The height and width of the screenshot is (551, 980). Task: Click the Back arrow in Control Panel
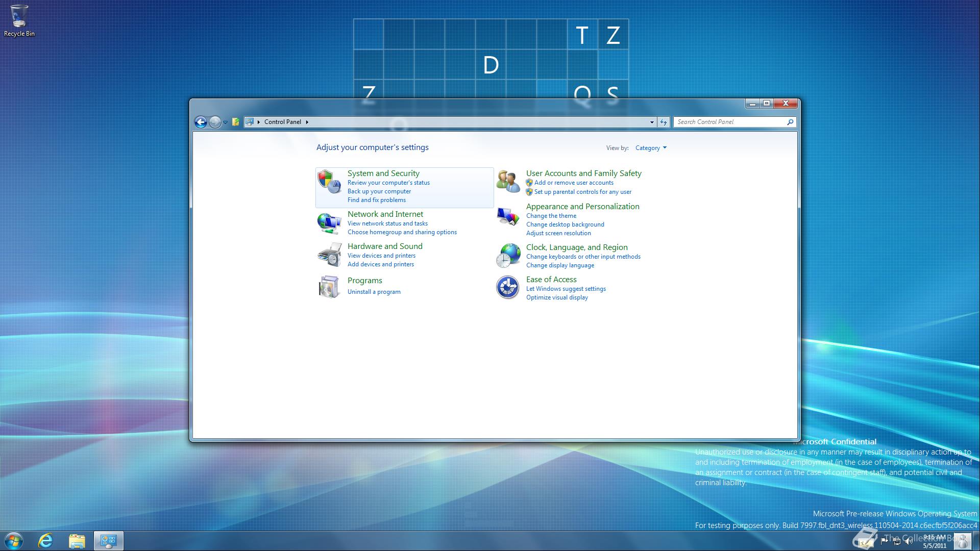pos(201,122)
